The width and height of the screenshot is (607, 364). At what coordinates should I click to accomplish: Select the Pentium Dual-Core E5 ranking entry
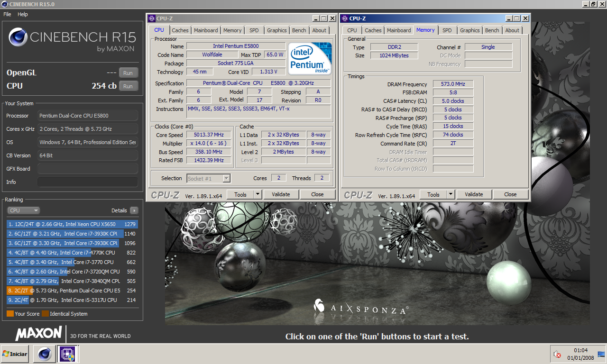tap(72, 291)
